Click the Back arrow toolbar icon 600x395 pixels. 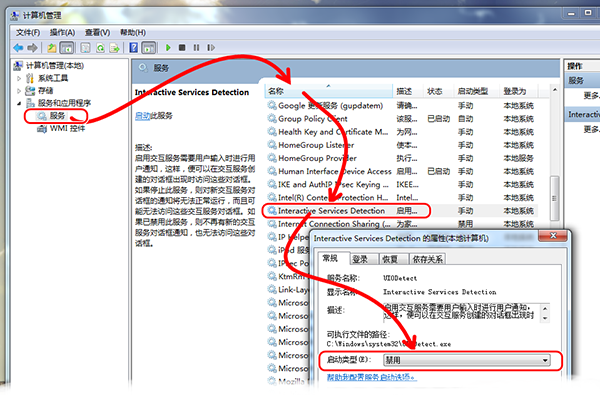18,48
